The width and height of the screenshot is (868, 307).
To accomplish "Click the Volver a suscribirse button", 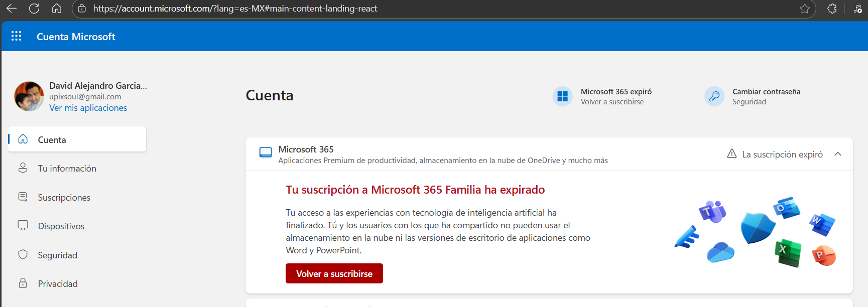I will pyautogui.click(x=334, y=273).
